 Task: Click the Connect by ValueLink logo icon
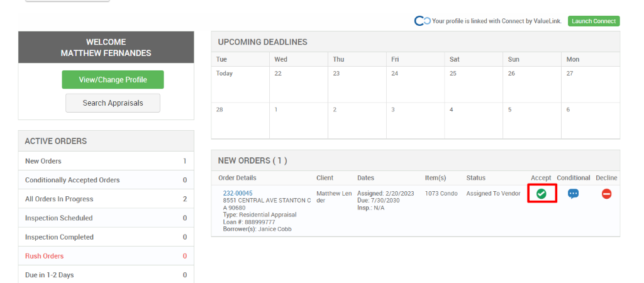[x=422, y=21]
